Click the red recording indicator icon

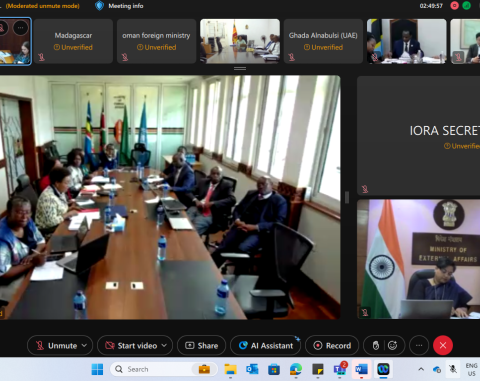point(454,6)
